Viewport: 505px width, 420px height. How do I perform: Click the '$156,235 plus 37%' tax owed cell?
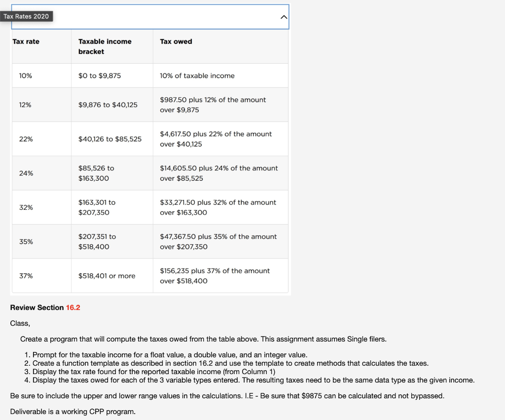click(x=220, y=276)
